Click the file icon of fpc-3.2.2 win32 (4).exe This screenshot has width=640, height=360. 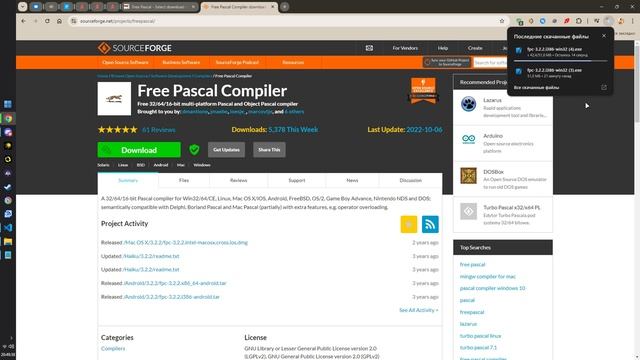pyautogui.click(x=518, y=51)
